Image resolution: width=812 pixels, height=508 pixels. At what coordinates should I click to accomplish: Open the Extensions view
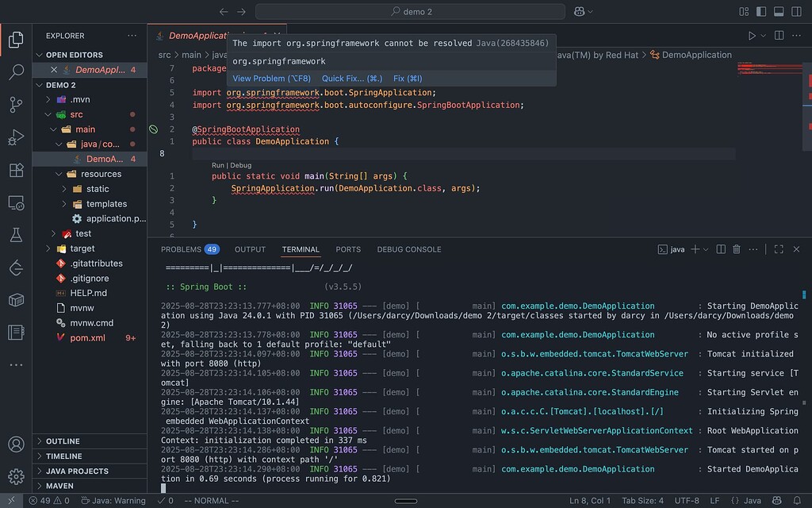click(x=16, y=170)
